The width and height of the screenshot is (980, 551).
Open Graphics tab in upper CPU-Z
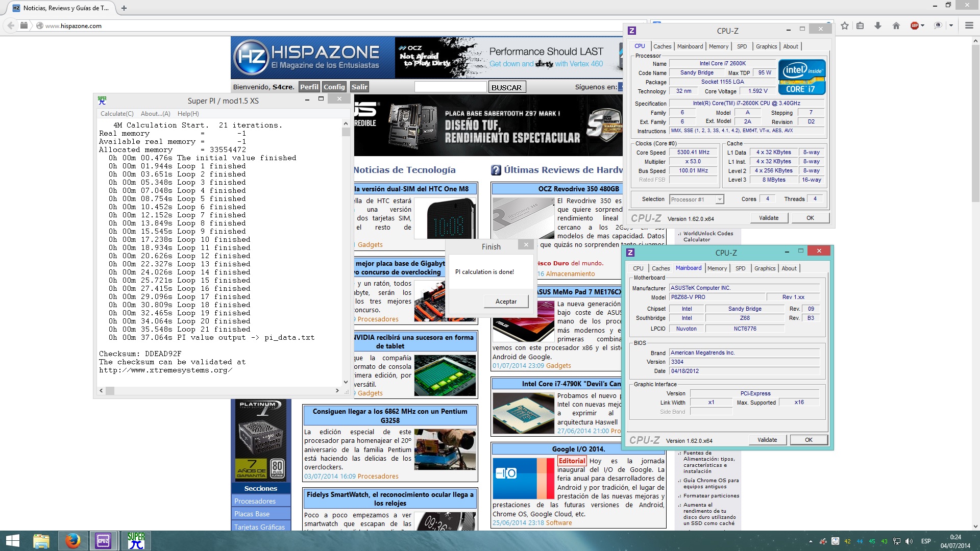(x=766, y=46)
